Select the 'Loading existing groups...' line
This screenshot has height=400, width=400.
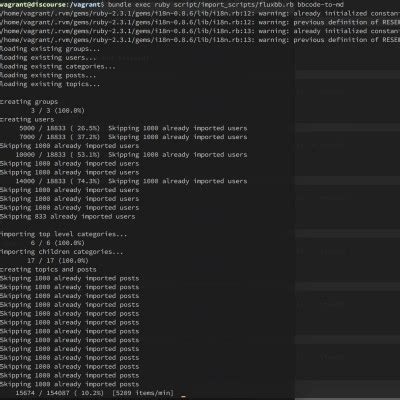(x=50, y=49)
